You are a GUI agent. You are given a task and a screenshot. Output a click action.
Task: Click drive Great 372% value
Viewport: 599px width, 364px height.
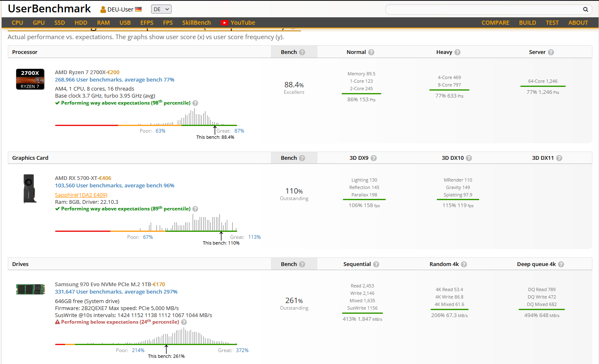coord(242,350)
